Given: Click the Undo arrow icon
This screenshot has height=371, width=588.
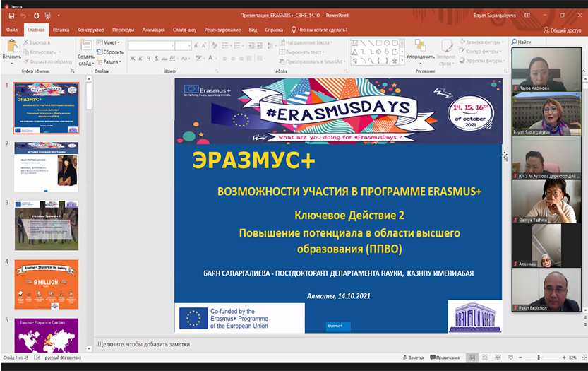Looking at the screenshot, I should point(23,15).
